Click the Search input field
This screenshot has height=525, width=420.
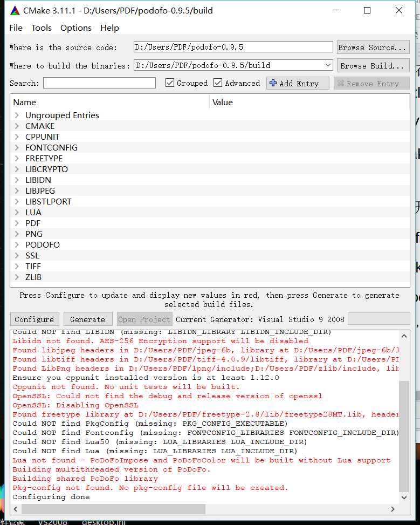(99, 83)
